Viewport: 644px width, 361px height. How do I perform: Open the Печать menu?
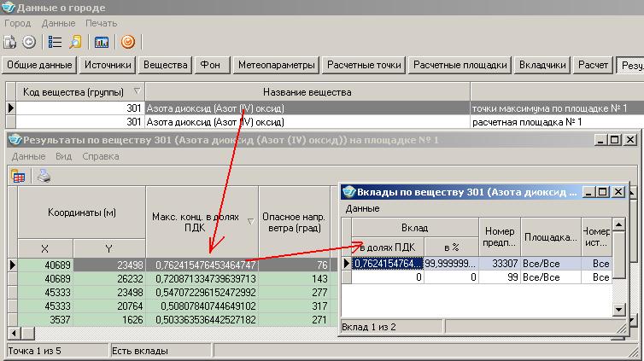pyautogui.click(x=102, y=23)
